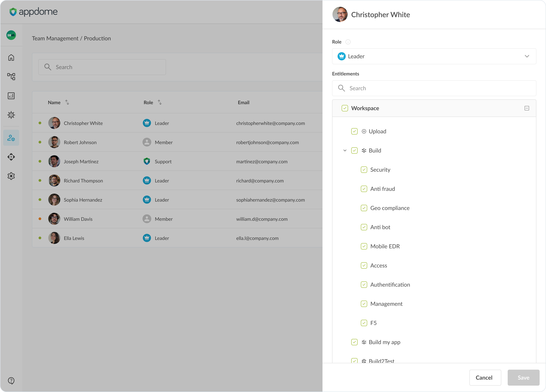Open the Settings gear sidebar icon
The height and width of the screenshot is (392, 546).
[11, 176]
